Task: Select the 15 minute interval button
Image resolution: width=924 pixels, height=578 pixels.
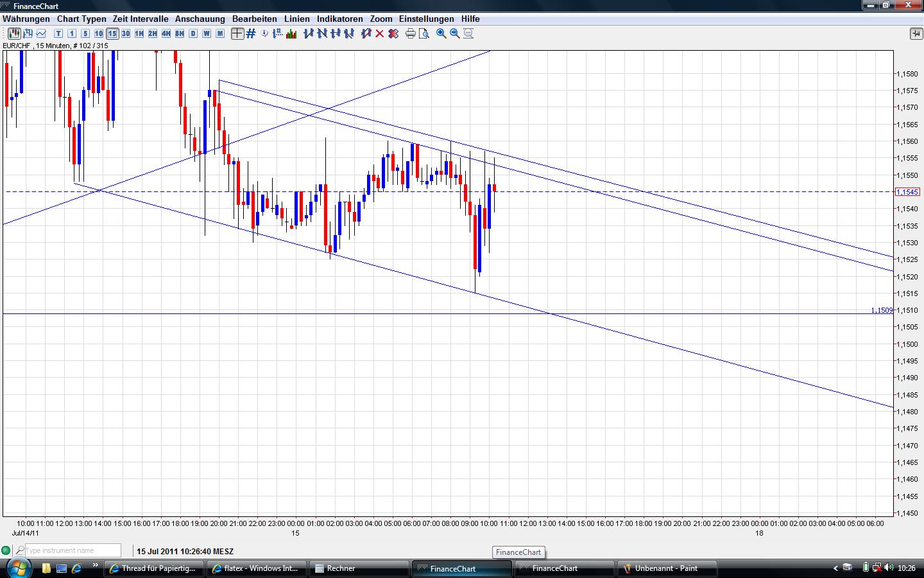Action: [112, 33]
